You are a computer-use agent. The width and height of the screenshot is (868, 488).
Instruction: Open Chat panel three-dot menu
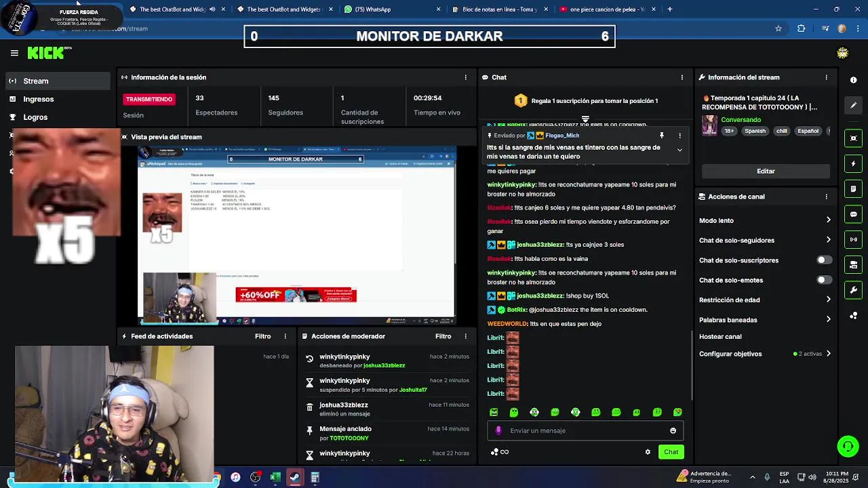coord(682,77)
